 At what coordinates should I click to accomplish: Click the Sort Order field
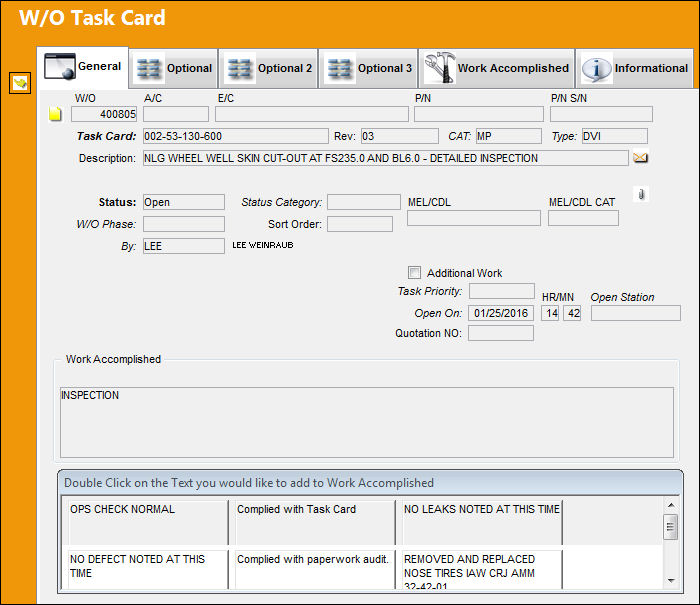click(360, 224)
